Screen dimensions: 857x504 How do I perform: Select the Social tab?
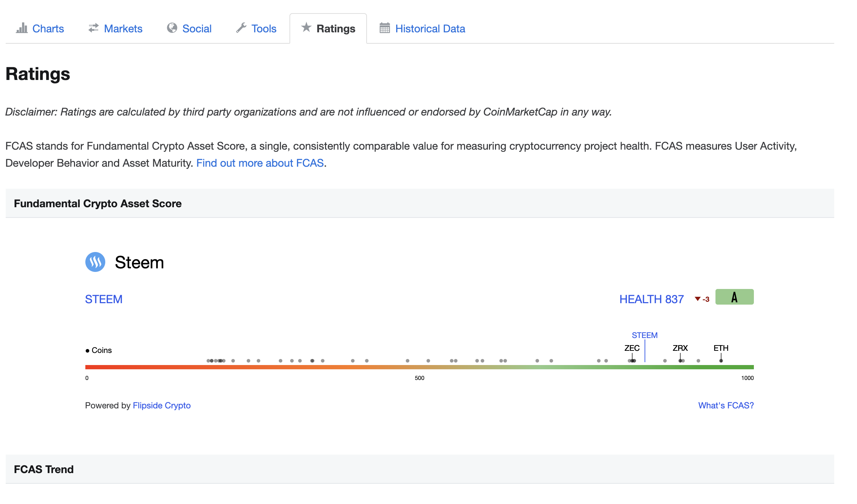coord(197,29)
